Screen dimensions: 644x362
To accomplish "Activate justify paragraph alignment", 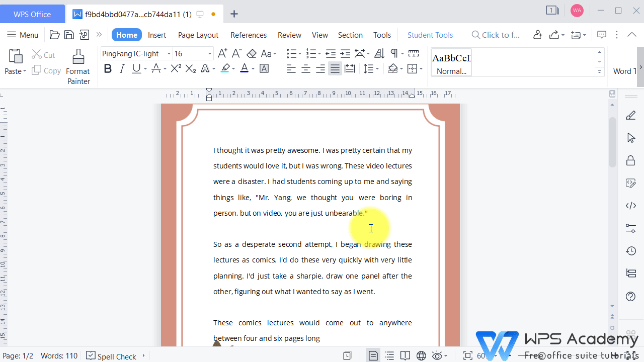I will (x=335, y=68).
